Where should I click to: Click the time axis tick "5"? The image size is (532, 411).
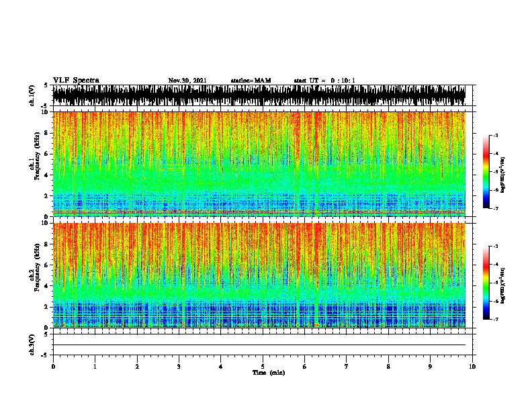tap(263, 367)
